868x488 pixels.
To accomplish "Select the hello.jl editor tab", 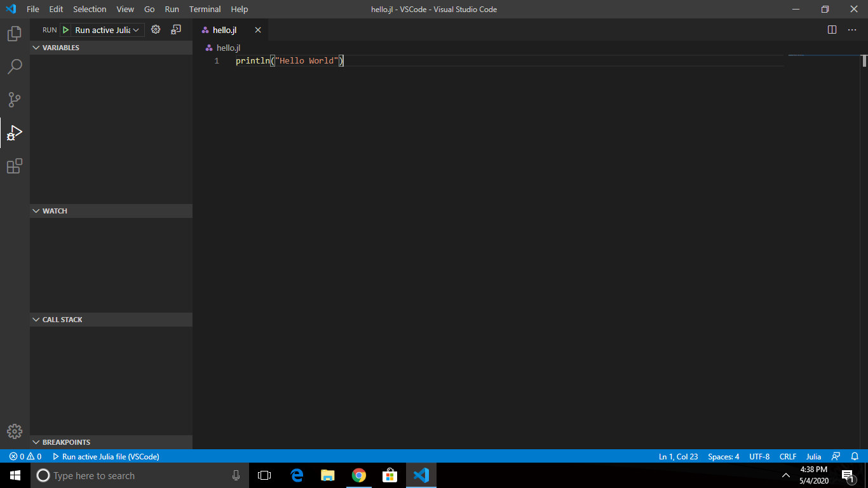I will [x=231, y=30].
